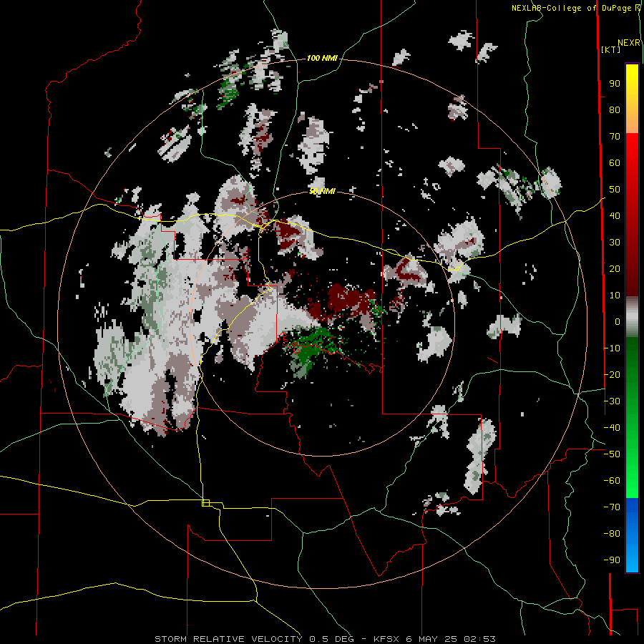
Task: Click the positive 20 knot scale value
Action: [615, 268]
